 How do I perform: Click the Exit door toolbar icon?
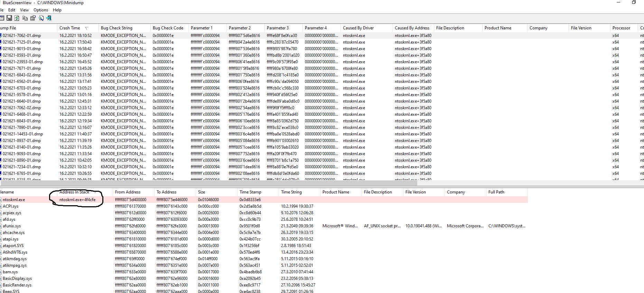[x=49, y=18]
